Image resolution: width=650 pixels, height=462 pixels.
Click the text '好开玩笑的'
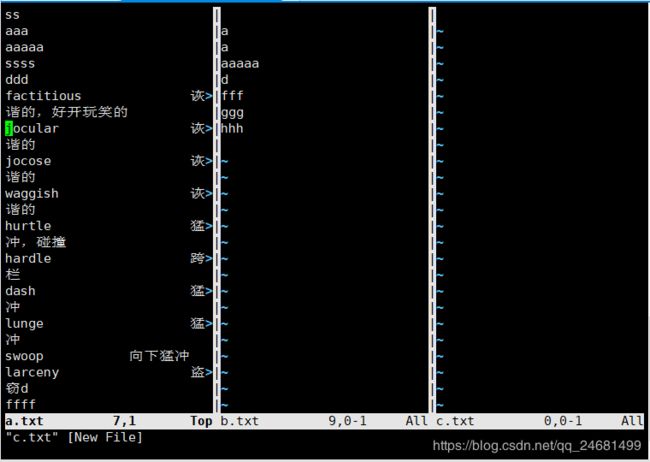(90, 112)
